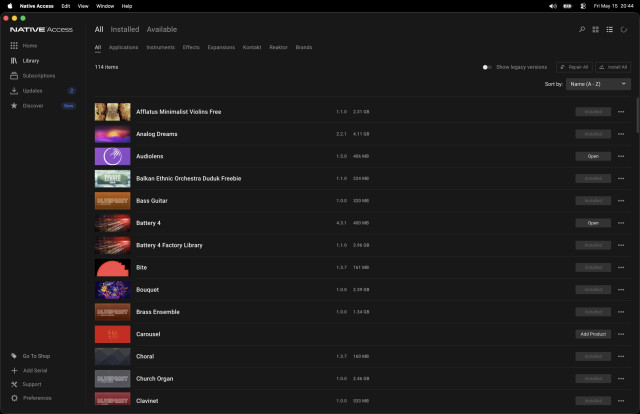Select Balkan Ethnic Orchestra Duduk Freebie name
Image resolution: width=640 pixels, height=414 pixels.
(189, 178)
